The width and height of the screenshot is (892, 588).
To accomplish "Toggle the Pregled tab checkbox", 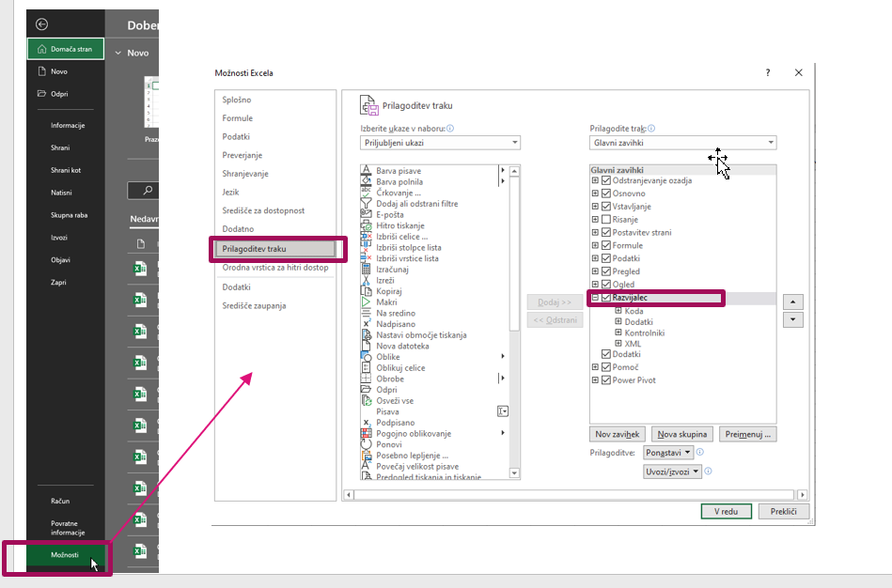I will 606,271.
